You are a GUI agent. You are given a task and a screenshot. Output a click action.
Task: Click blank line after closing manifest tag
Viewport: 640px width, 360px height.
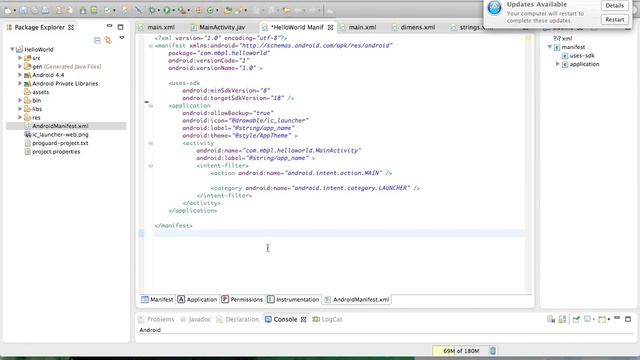click(x=339, y=233)
